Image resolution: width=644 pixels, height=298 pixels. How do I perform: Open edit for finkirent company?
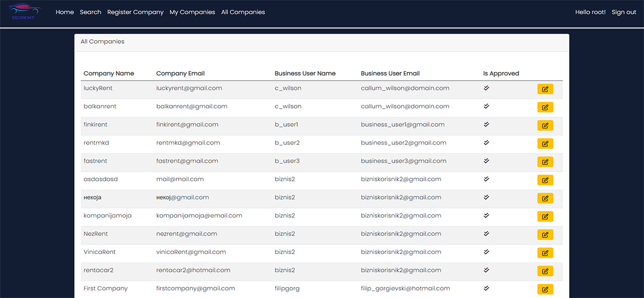[545, 126]
